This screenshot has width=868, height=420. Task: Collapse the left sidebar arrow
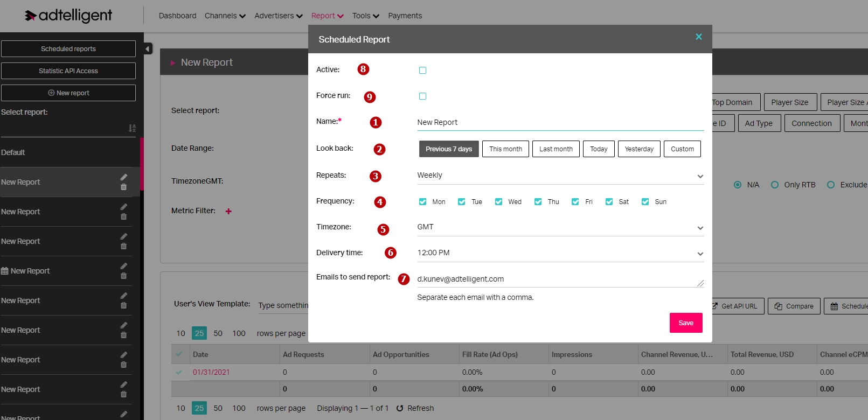[x=148, y=49]
